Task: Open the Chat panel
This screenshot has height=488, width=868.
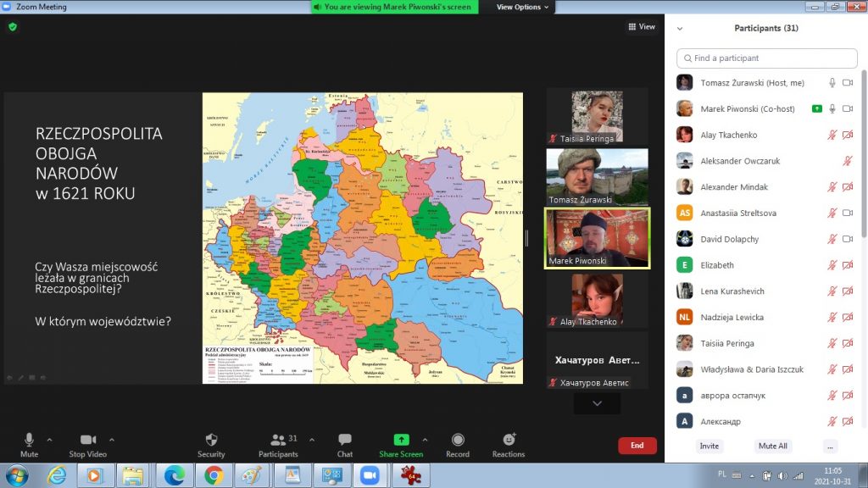Action: tap(344, 440)
